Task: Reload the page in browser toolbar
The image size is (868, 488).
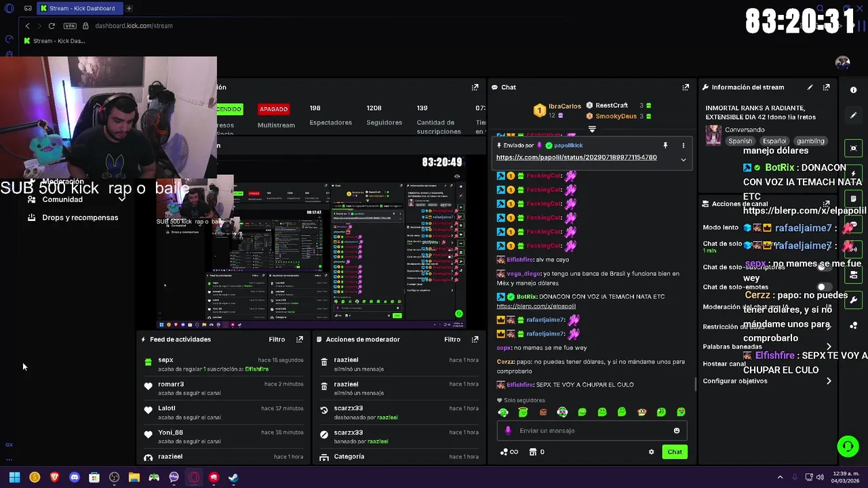Action: 52,26
